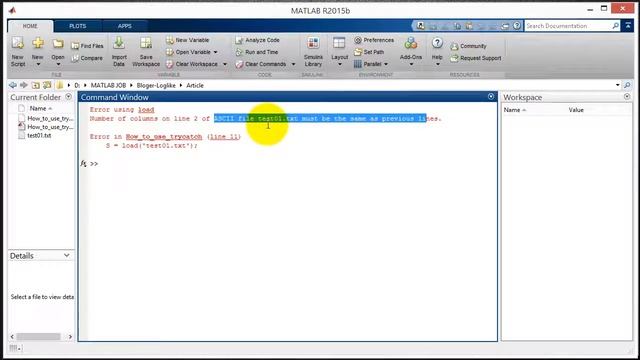This screenshot has height=360, width=640.
Task: Switch to the PLOTS tab
Action: click(x=78, y=26)
